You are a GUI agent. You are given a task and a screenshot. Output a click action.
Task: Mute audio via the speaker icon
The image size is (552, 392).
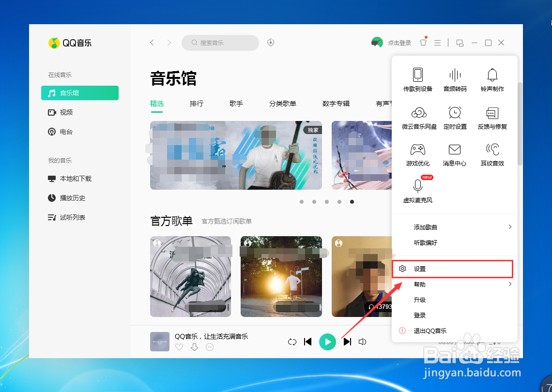(x=362, y=342)
